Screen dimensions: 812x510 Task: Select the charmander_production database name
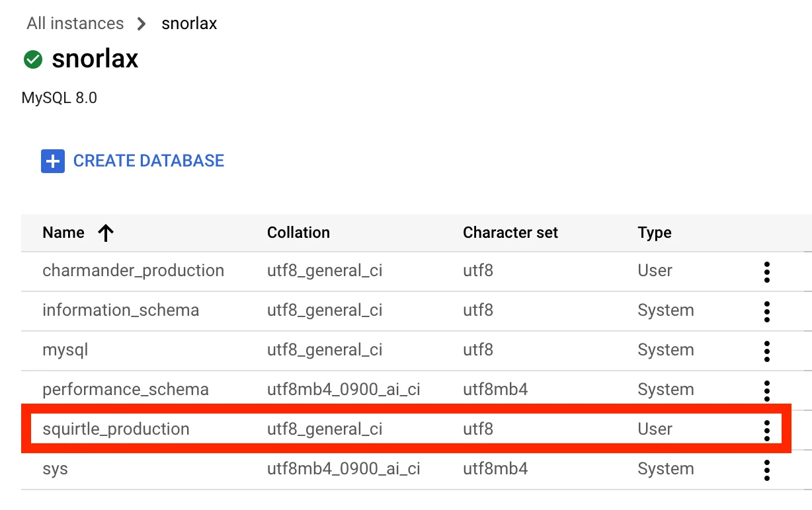133,271
